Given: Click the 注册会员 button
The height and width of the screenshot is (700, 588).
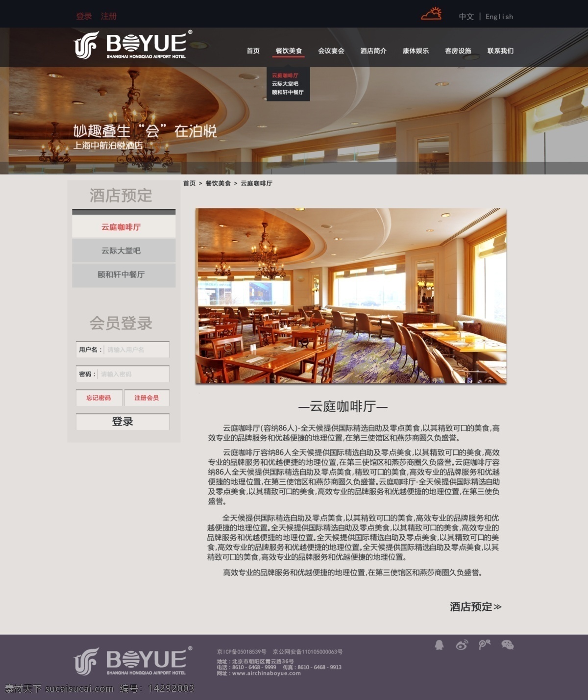Looking at the screenshot, I should coord(147,398).
